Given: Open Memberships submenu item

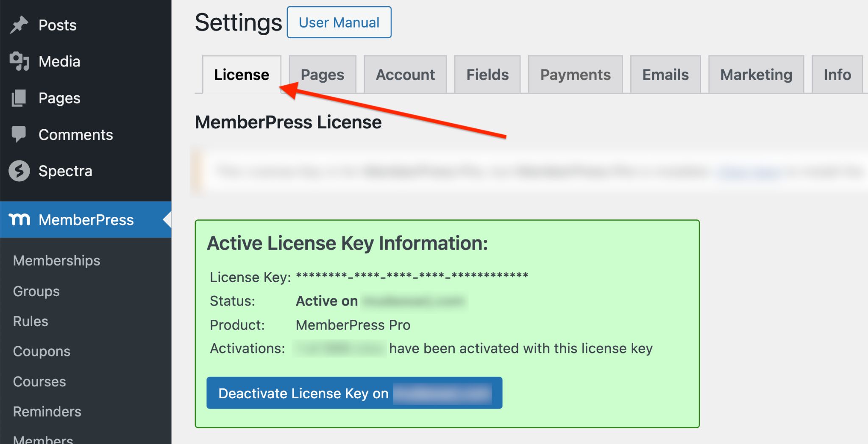Looking at the screenshot, I should click(56, 261).
